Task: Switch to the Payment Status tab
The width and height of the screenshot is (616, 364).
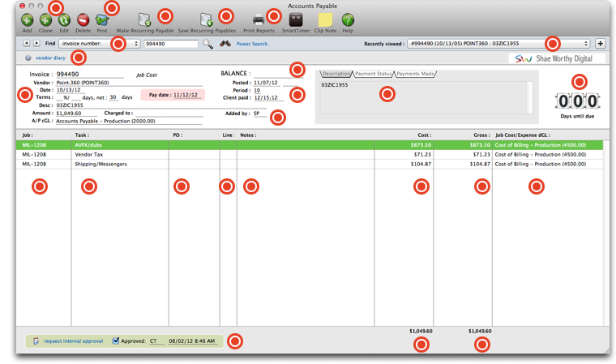Action: click(373, 74)
